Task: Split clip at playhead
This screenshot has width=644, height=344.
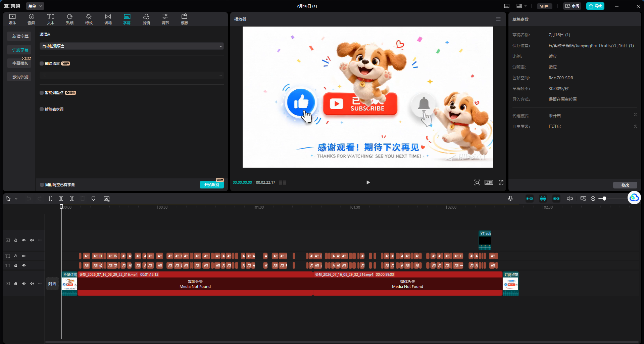Action: click(x=50, y=199)
